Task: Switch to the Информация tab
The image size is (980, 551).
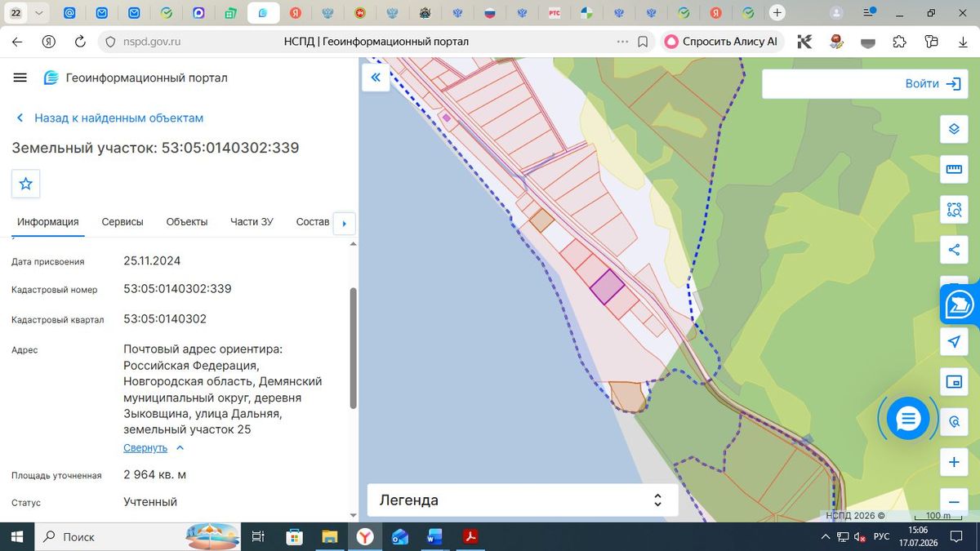Action: click(x=48, y=222)
